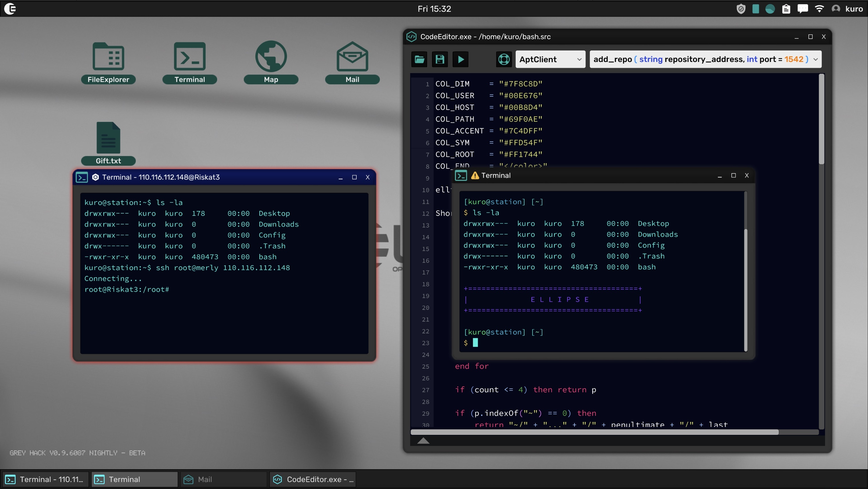Select Terminal - 110.11... taskbar button

(46, 479)
